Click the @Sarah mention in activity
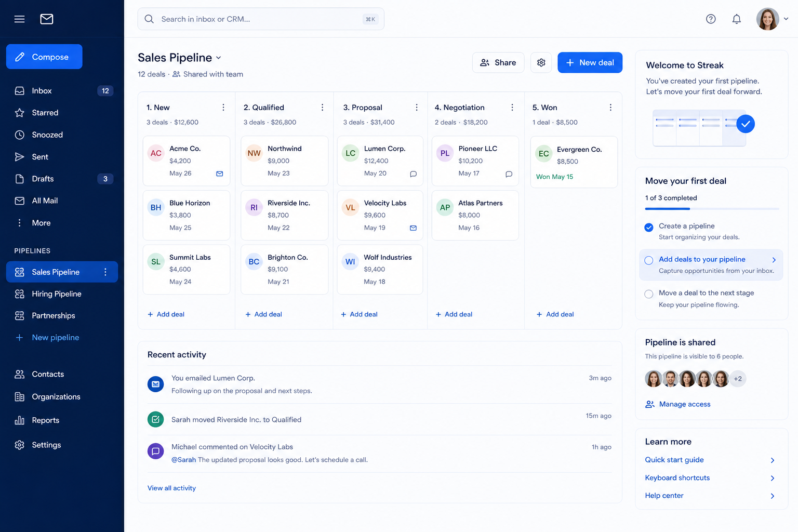 tap(183, 460)
